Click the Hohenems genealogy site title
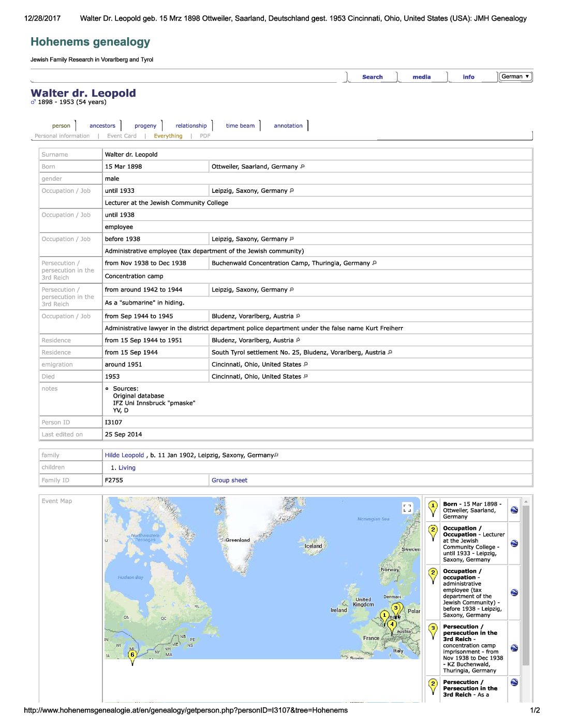 (x=90, y=42)
